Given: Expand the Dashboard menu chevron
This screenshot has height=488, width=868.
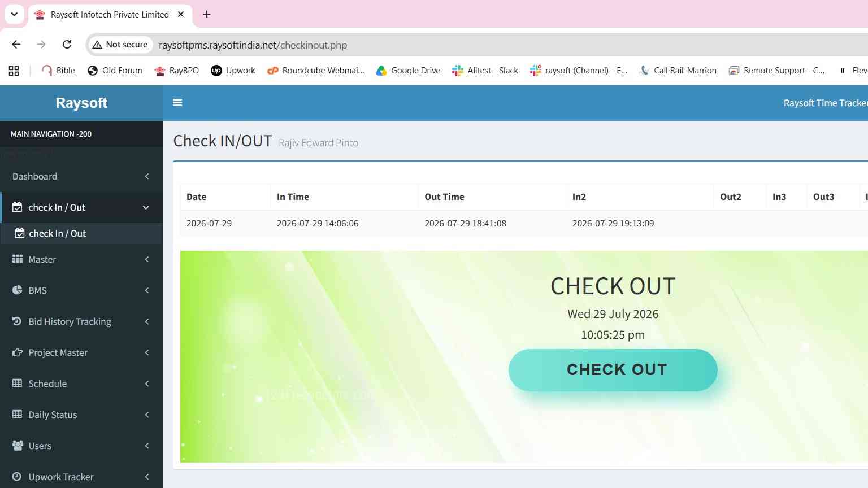Looking at the screenshot, I should (x=147, y=176).
